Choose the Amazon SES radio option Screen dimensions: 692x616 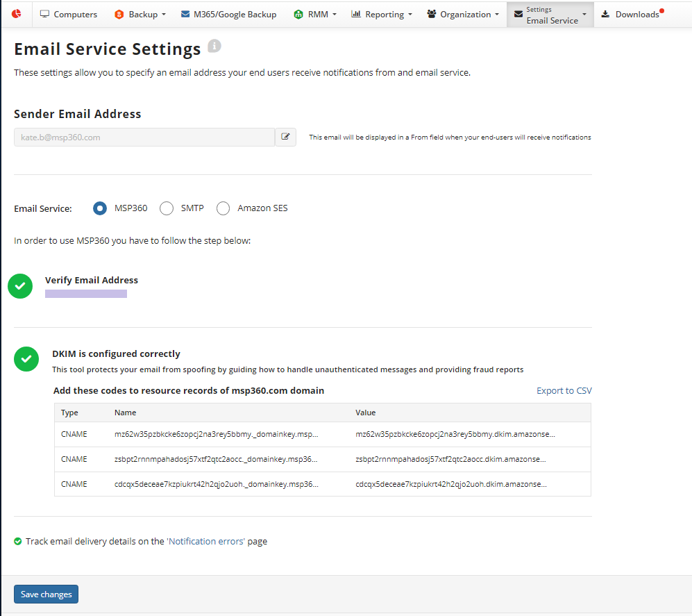[223, 208]
